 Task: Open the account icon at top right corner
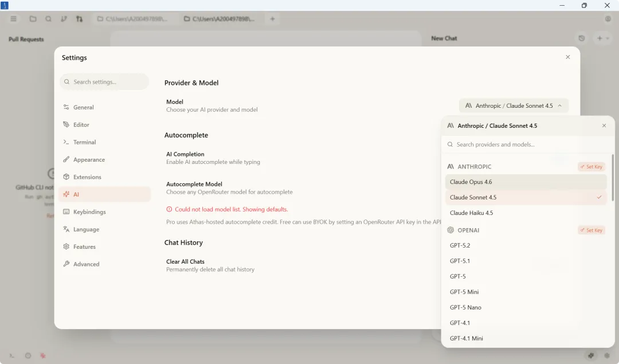click(x=608, y=18)
